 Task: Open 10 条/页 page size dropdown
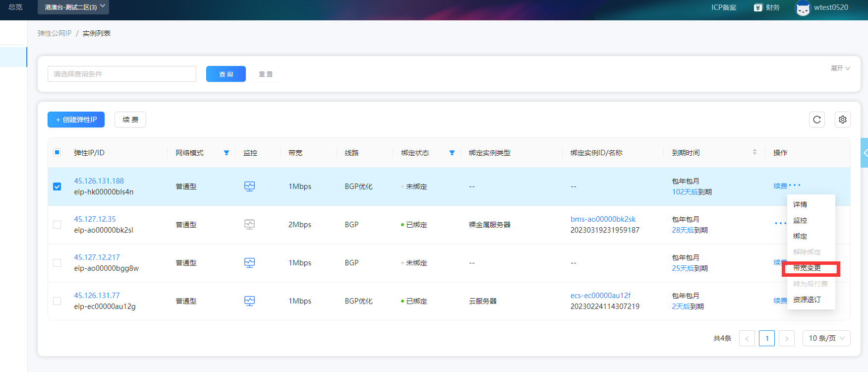tap(826, 338)
